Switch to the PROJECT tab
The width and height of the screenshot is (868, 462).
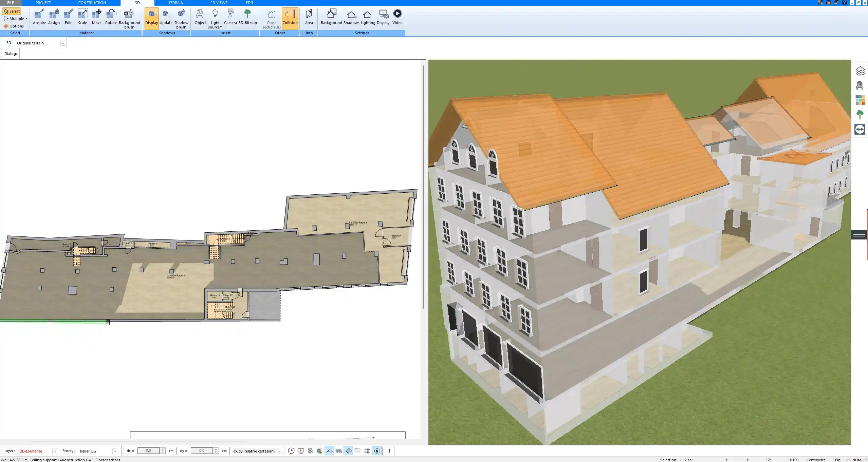pyautogui.click(x=43, y=3)
